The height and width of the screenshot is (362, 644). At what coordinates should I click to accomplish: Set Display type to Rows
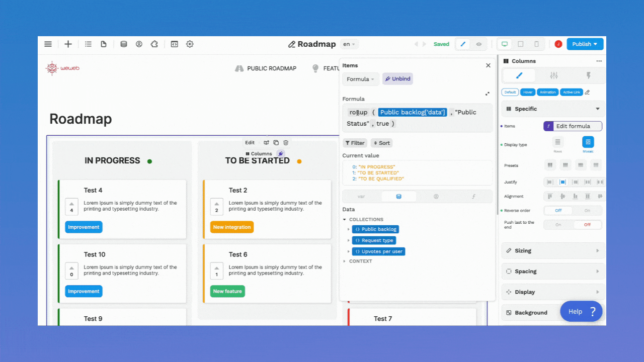(x=557, y=142)
